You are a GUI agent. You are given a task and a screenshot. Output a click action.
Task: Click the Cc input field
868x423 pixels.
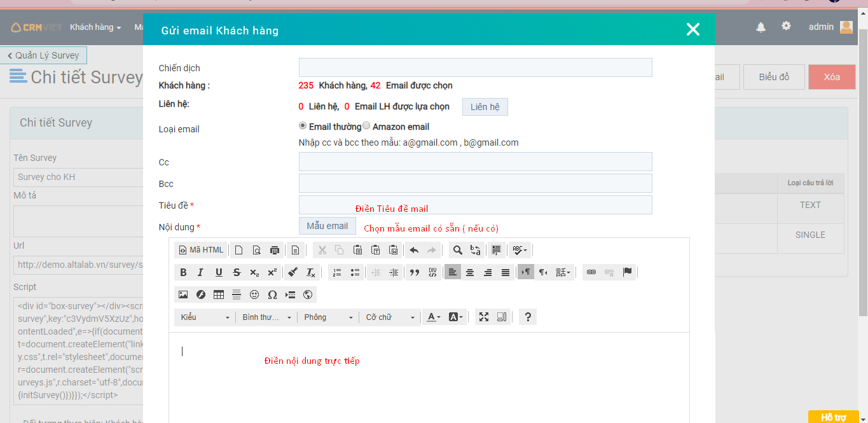pos(476,162)
